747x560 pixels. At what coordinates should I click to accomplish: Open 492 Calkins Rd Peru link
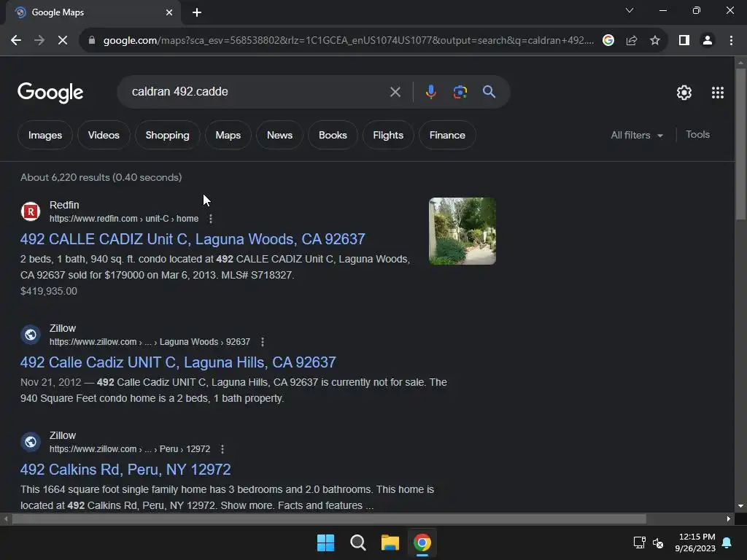pos(125,470)
